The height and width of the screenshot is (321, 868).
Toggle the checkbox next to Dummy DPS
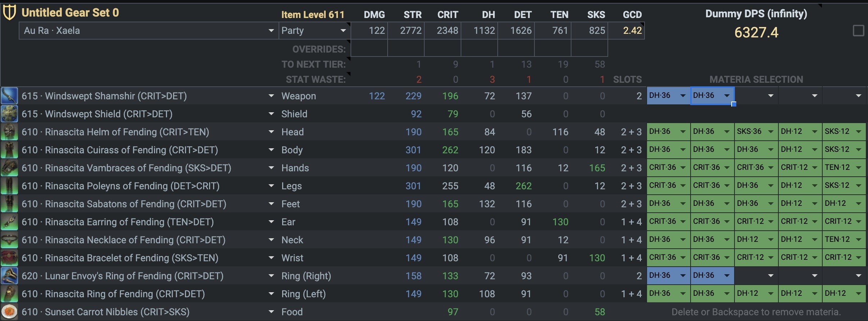[858, 31]
